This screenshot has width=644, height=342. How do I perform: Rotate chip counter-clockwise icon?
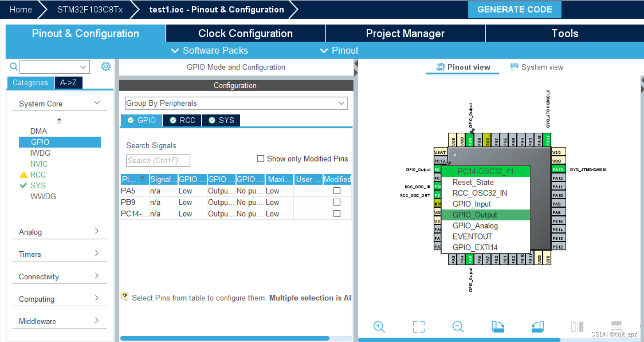pyautogui.click(x=538, y=326)
